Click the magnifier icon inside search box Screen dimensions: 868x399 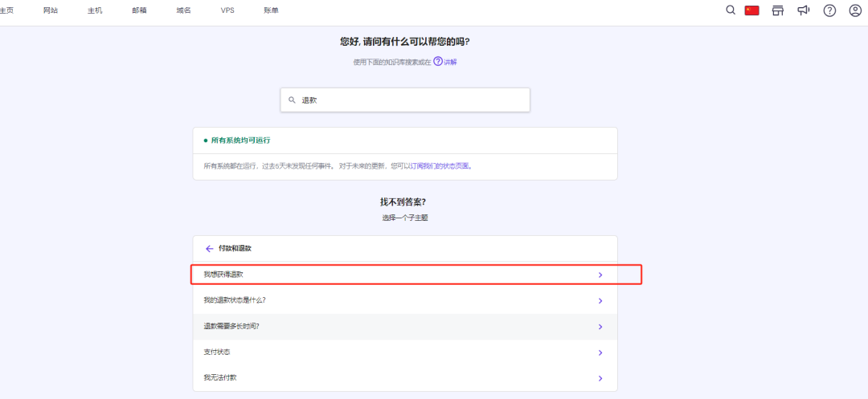(x=293, y=100)
